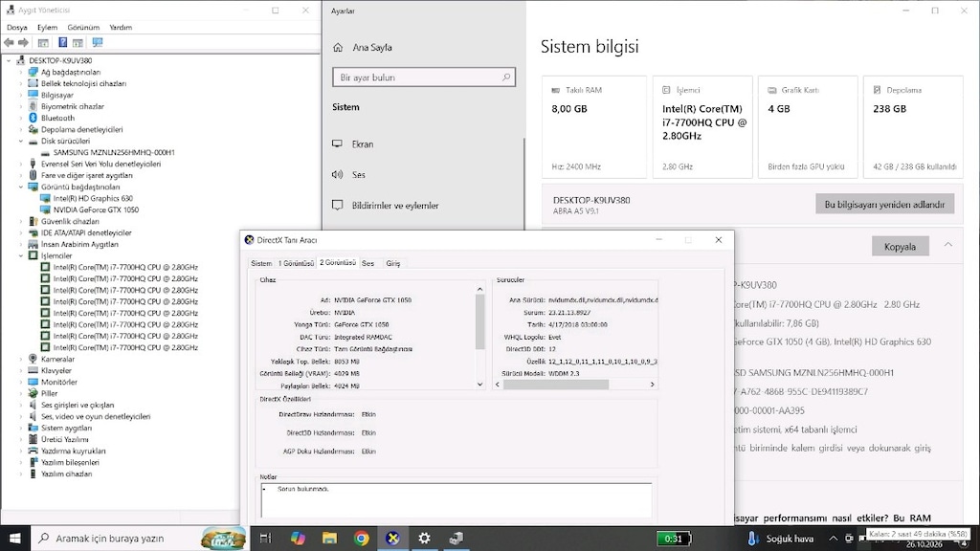Click the Soğuk hava weather widget

point(780,538)
